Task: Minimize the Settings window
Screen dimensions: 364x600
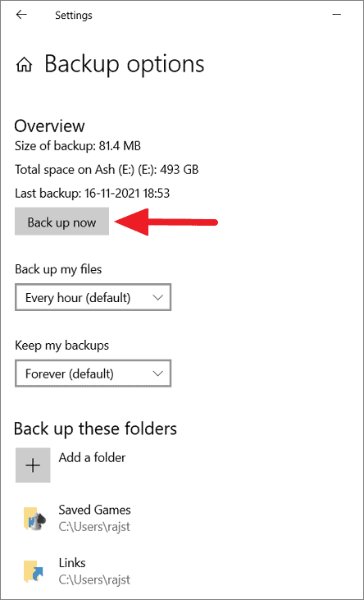Action: tap(337, 15)
